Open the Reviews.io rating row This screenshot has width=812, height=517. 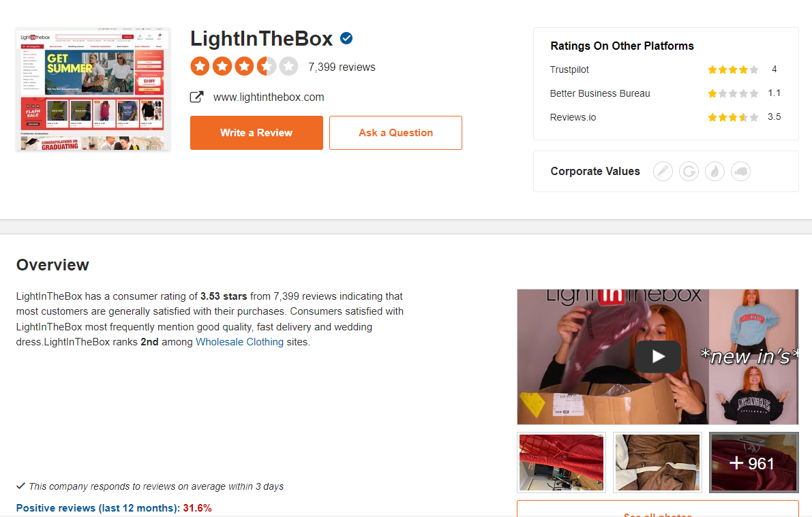pos(665,117)
